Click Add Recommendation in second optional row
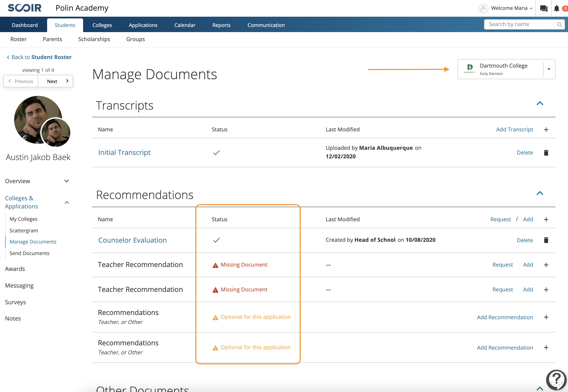Viewport: 568px width, 392px height. coord(505,348)
